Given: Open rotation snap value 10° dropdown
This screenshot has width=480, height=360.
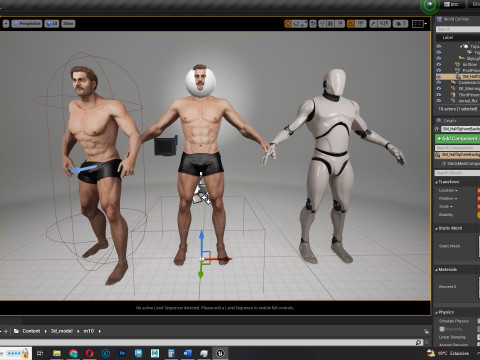Looking at the screenshot, I should pos(360,24).
